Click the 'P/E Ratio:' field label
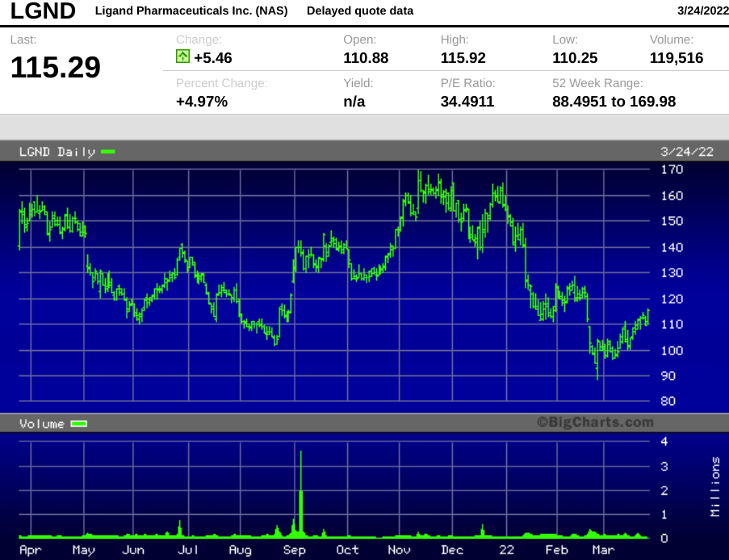729x560 pixels. [468, 83]
